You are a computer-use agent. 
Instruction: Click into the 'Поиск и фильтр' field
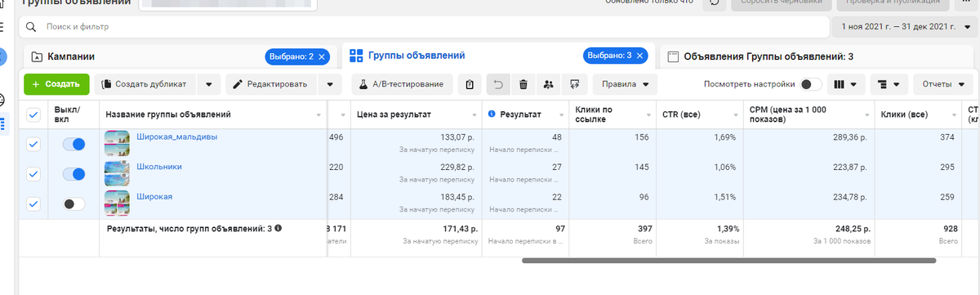tap(423, 27)
